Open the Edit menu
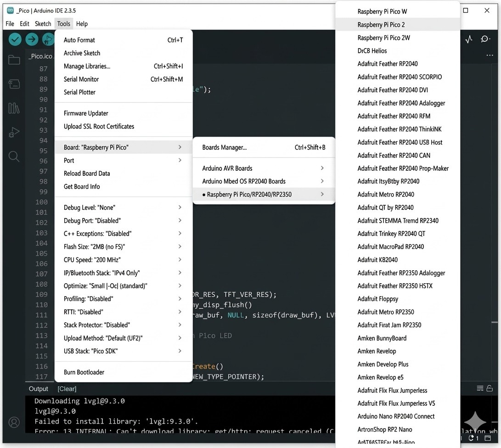The image size is (501, 448). 24,23
